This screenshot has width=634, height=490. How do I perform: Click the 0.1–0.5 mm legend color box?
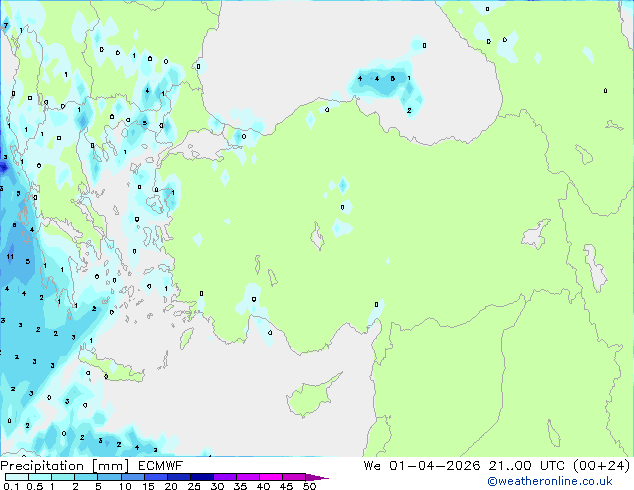[x=17, y=477]
